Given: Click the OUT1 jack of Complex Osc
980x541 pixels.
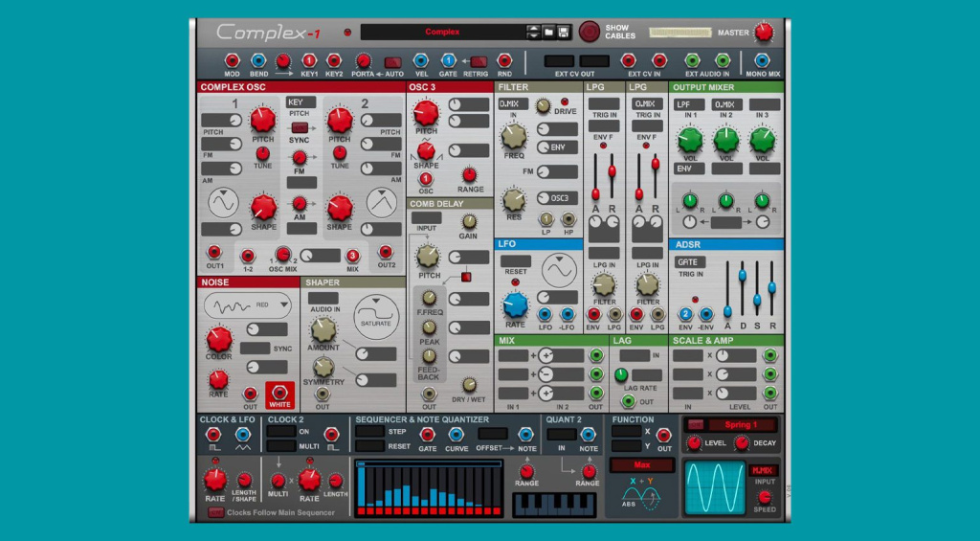Looking at the screenshot, I should coord(214,252).
